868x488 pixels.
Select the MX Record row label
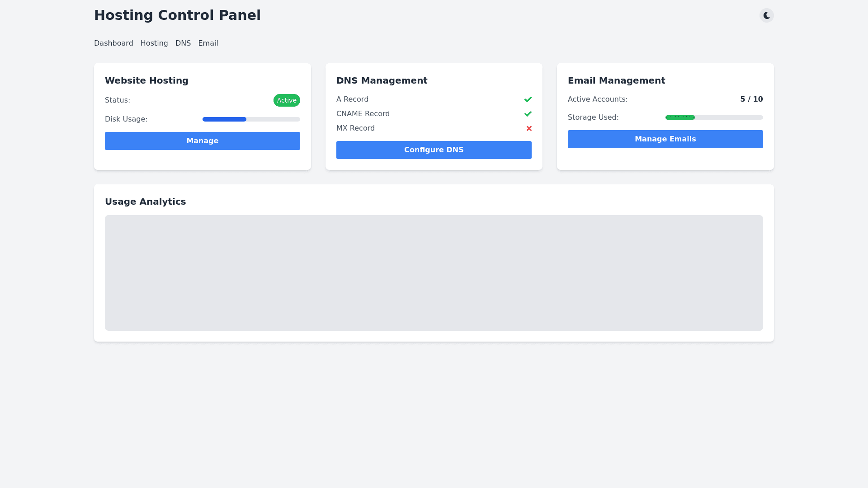coord(355,128)
